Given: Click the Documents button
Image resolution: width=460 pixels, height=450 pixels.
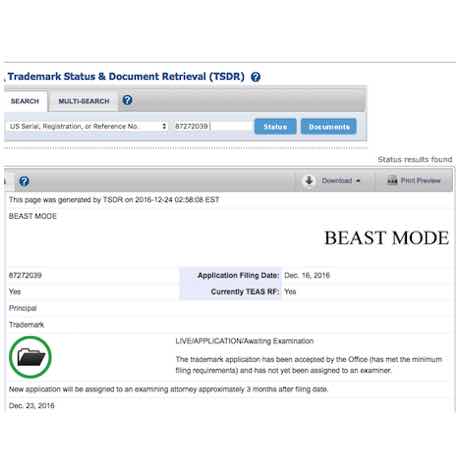Looking at the screenshot, I should 329,127.
